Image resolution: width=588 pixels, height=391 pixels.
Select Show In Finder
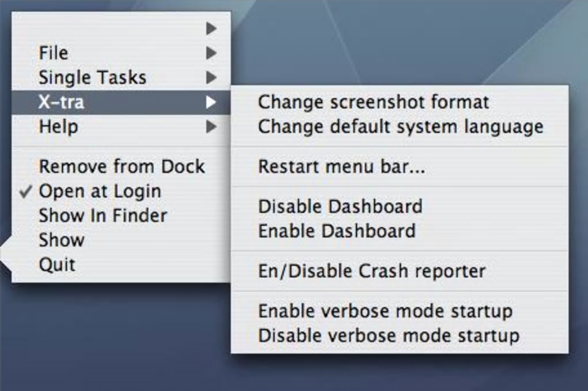103,216
